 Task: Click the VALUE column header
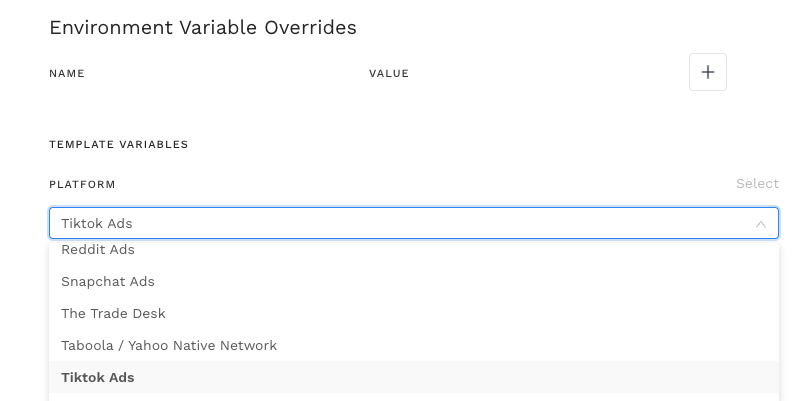(x=389, y=74)
